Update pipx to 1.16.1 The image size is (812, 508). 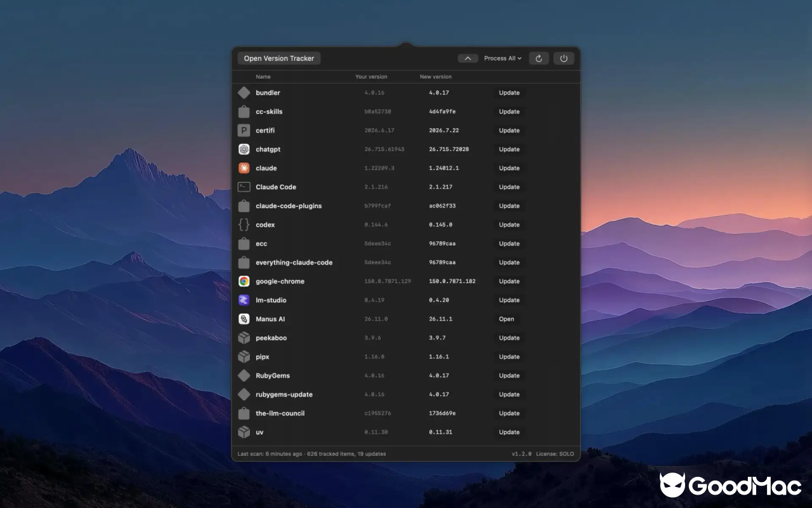(x=509, y=357)
